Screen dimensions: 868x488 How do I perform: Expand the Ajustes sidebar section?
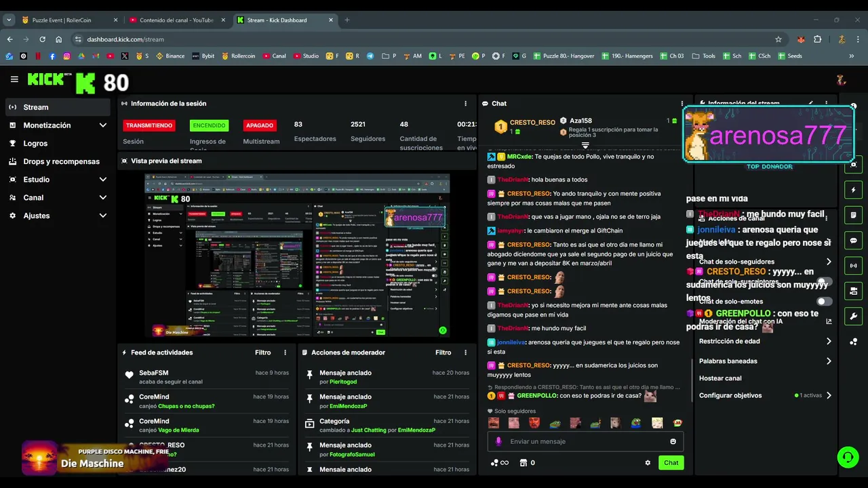click(x=58, y=216)
